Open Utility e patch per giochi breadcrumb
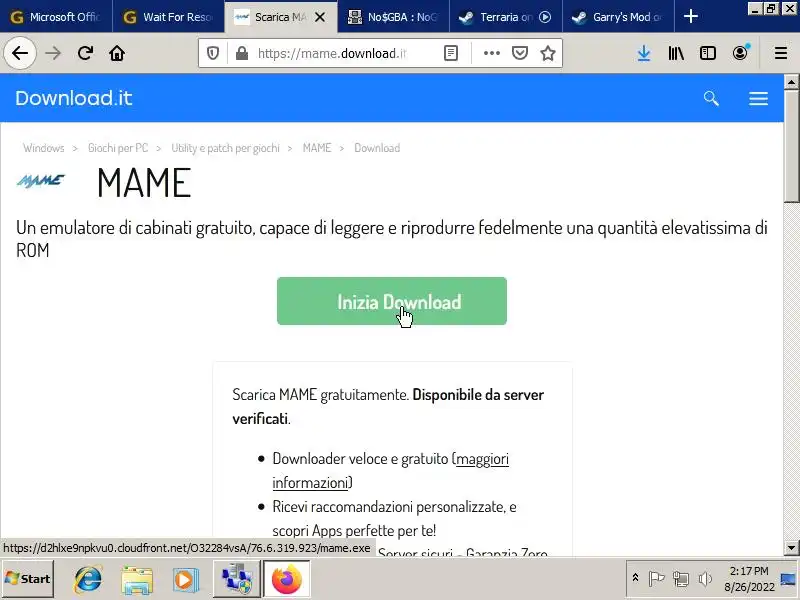This screenshot has width=800, height=600. tap(226, 148)
